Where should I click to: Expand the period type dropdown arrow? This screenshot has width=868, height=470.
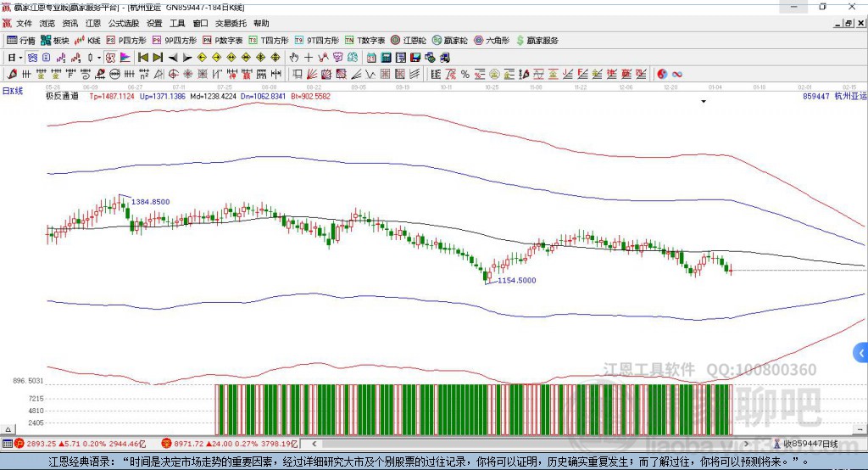coord(21,58)
